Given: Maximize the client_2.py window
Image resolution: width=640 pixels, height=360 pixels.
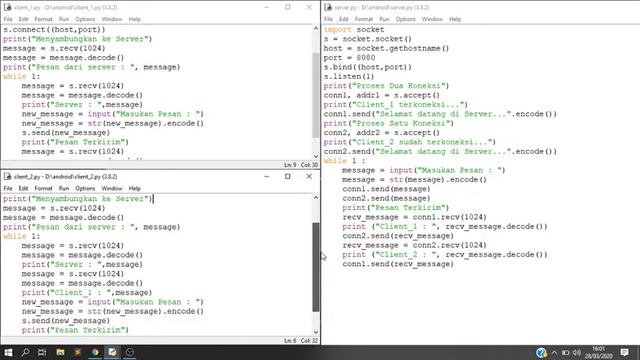Looking at the screenshot, I should (288, 176).
